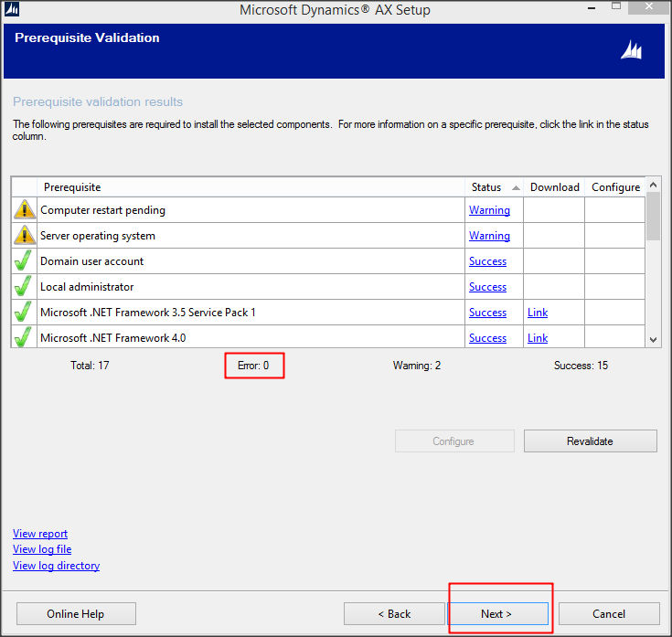
Task: Click the 'Success: 15' summary text
Action: [x=581, y=366]
